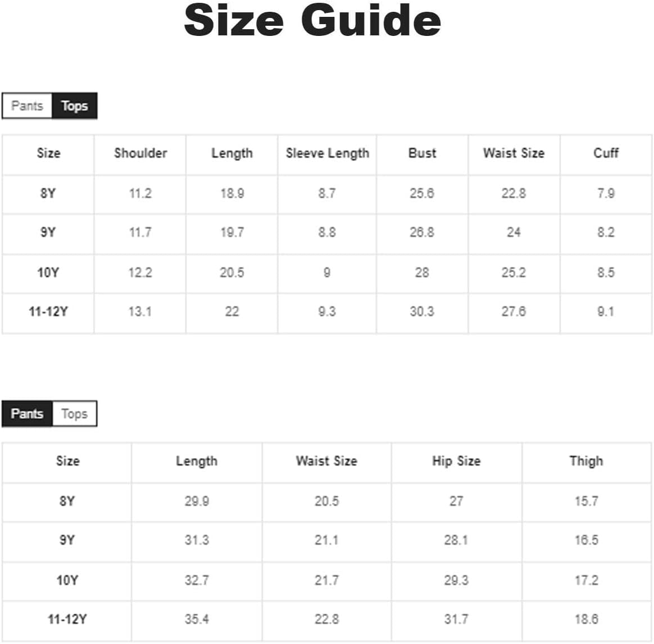The width and height of the screenshot is (654, 644).
Task: Select the Bust column header
Action: pyautogui.click(x=422, y=153)
